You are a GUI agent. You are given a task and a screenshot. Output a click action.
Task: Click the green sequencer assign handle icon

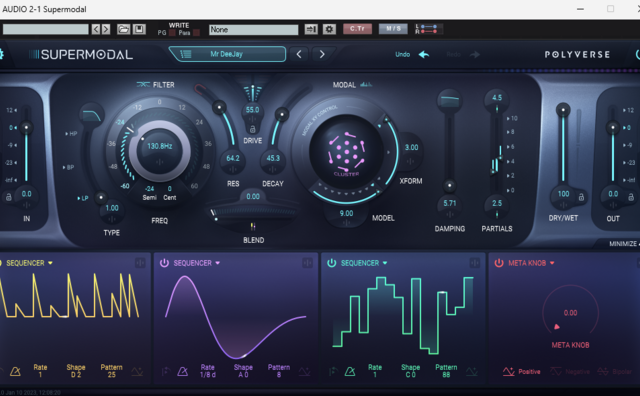pos(475,263)
